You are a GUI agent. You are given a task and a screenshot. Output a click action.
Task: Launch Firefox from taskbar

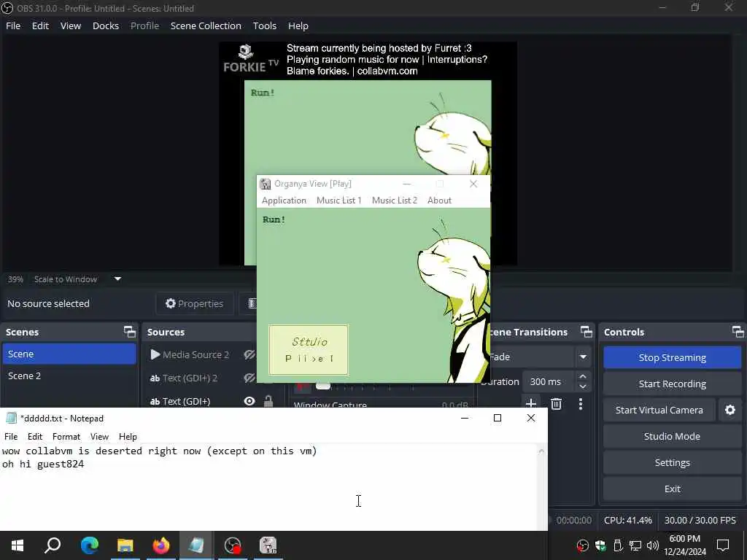161,545
